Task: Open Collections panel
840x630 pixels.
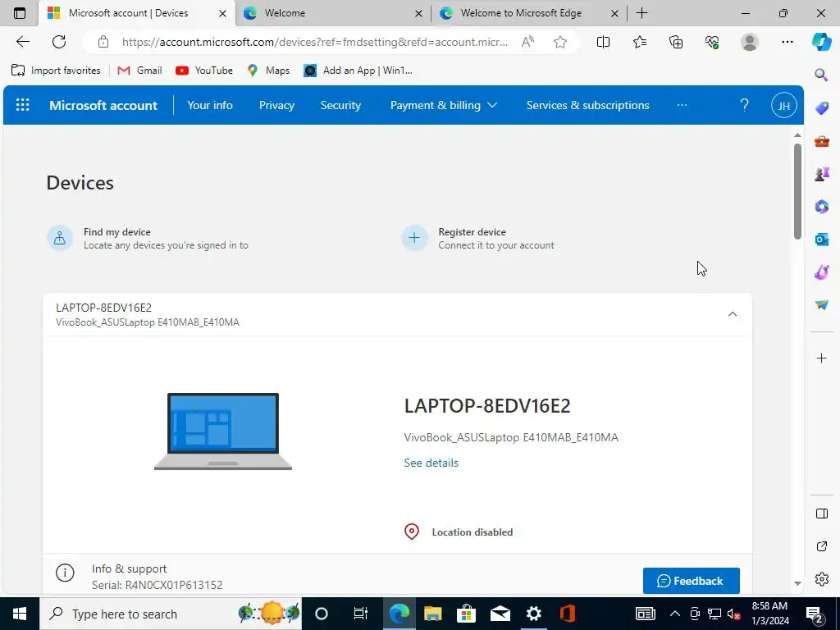Action: tap(676, 42)
